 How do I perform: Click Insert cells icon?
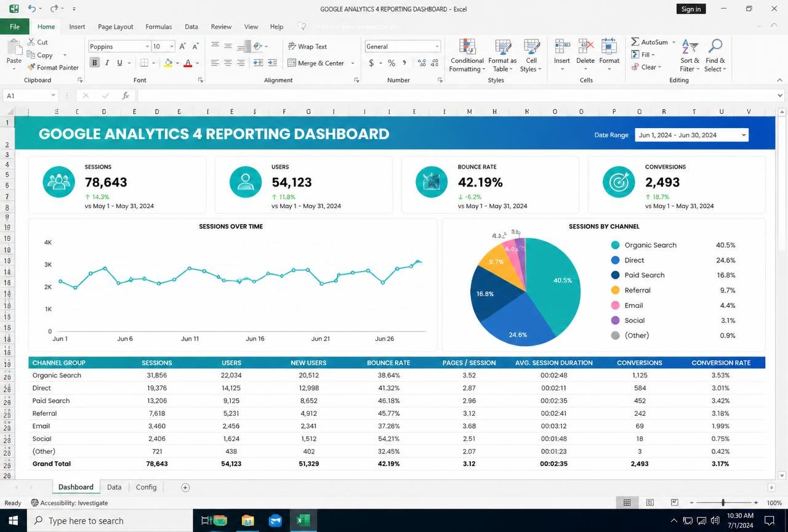pos(561,47)
